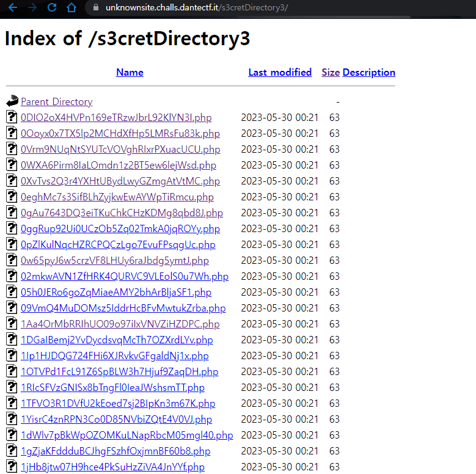Click the file icon beside 1dWlv7pBkWpO…php
This screenshot has height=474, width=476.
point(12,434)
